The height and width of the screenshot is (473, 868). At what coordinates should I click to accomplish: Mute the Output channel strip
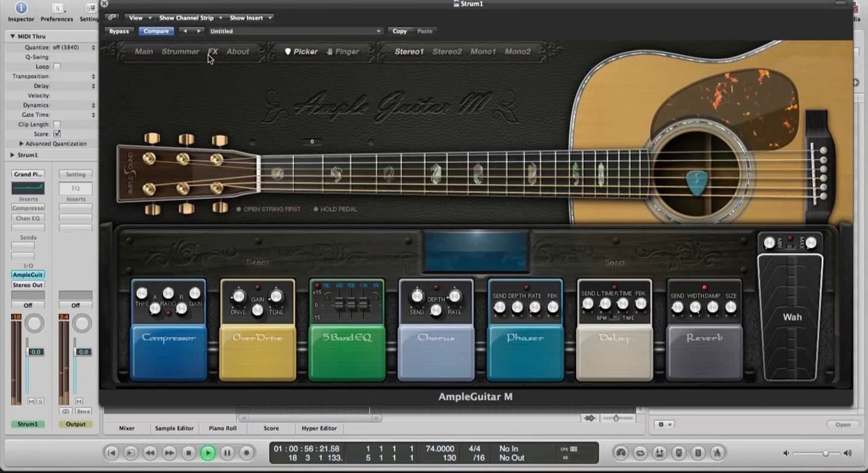[79, 401]
